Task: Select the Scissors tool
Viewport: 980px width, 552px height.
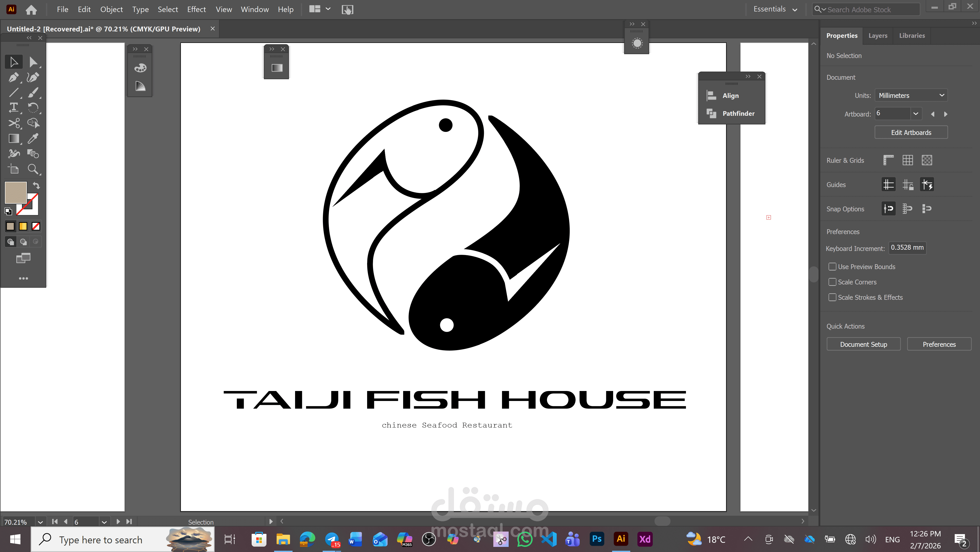Action: coord(14,123)
